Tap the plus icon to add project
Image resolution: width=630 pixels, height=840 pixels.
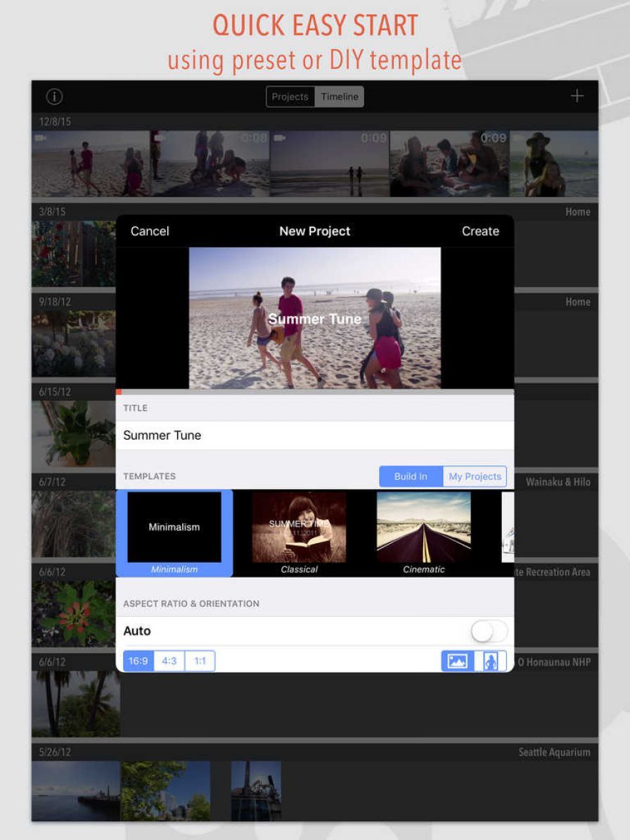click(x=577, y=96)
